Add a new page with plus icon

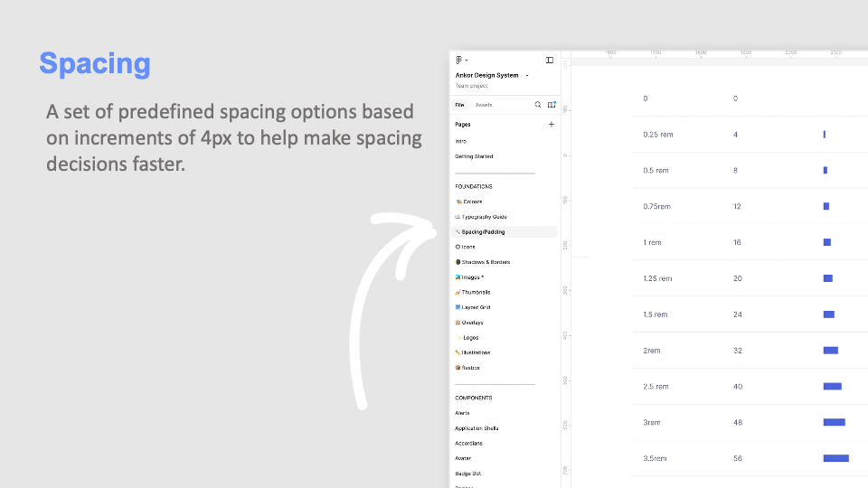point(552,125)
